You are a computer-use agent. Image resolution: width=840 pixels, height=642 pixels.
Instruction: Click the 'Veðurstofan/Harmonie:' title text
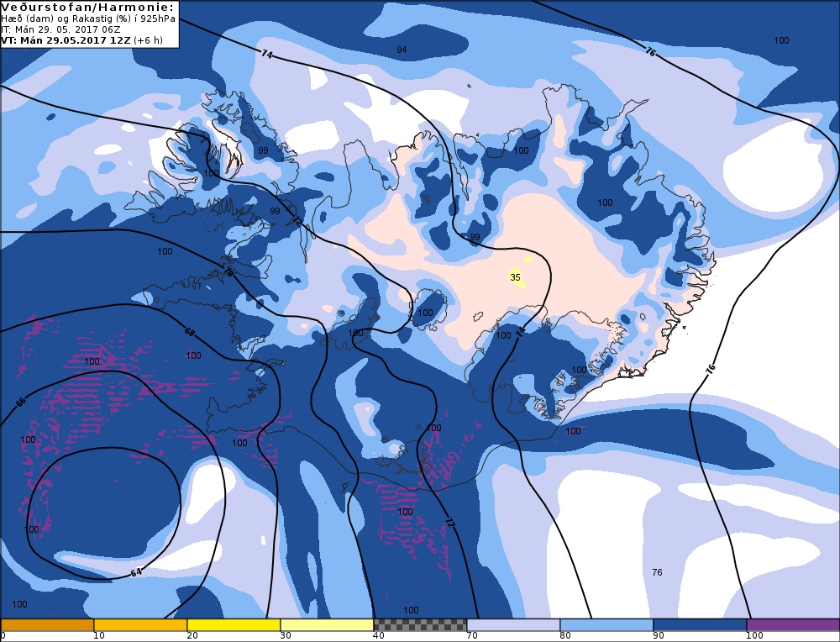coord(88,8)
